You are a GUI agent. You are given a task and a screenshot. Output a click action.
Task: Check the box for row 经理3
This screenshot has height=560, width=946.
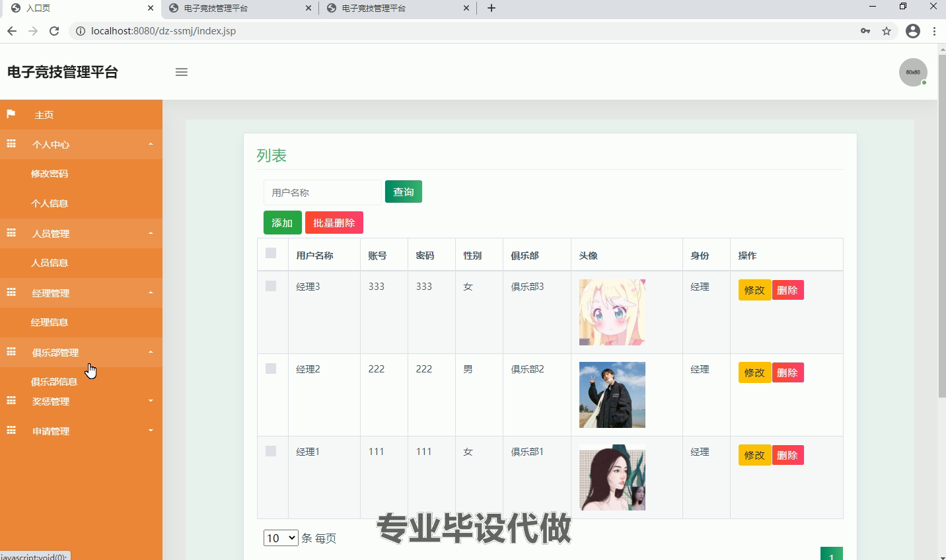point(271,286)
